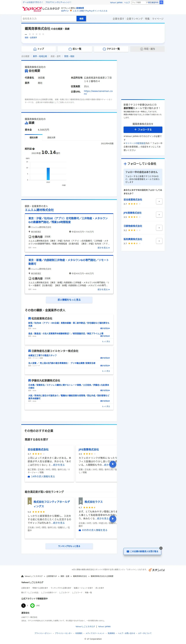Open 企業を探す in top navigation
186x644 pixels.
coord(118,19)
